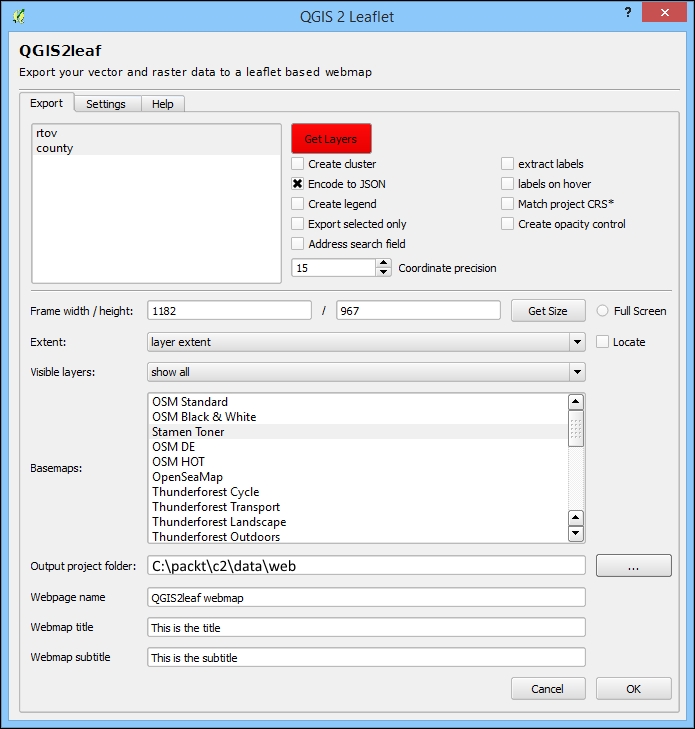
Task: Click the basemaps scrollbar thumb
Action: pyautogui.click(x=576, y=428)
